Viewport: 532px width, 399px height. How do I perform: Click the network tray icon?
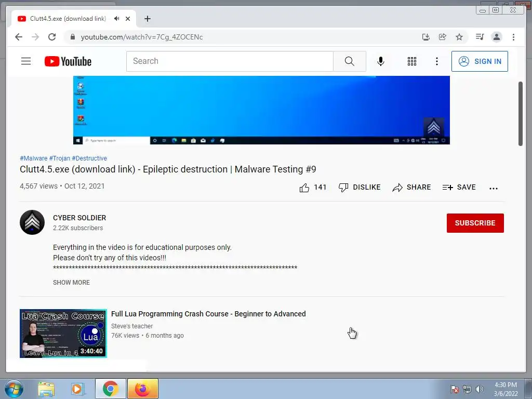click(x=467, y=389)
